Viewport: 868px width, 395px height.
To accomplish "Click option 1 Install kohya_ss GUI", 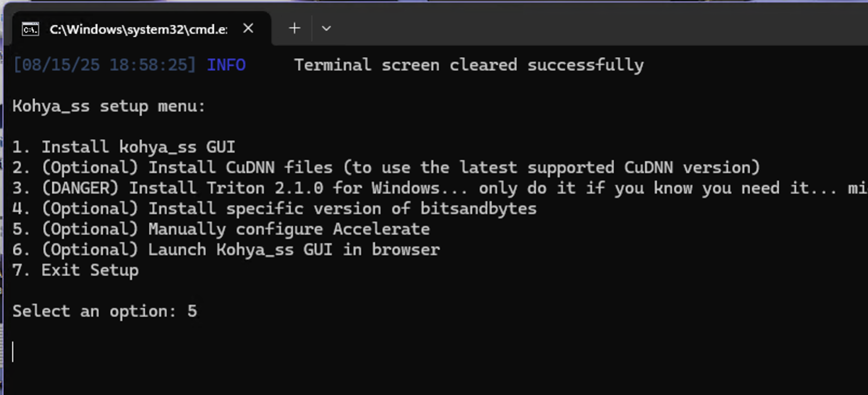I will 124,147.
